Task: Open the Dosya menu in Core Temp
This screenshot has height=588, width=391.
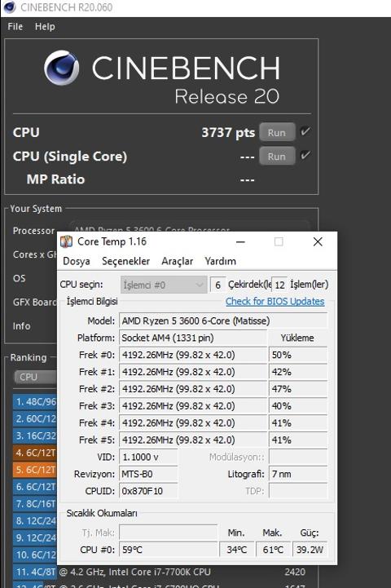Action: tap(77, 261)
